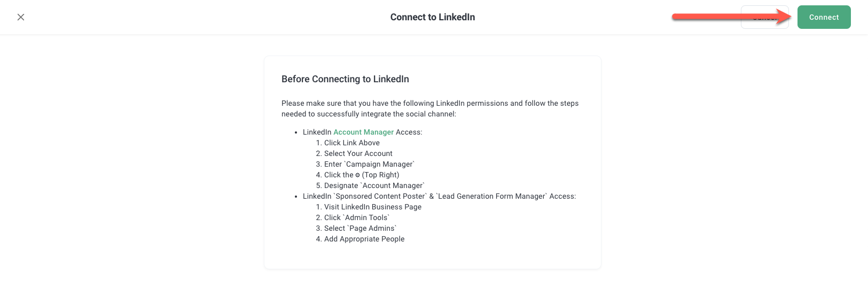The width and height of the screenshot is (868, 289).
Task: Click the 'Click Admin Tools' step
Action: [356, 217]
